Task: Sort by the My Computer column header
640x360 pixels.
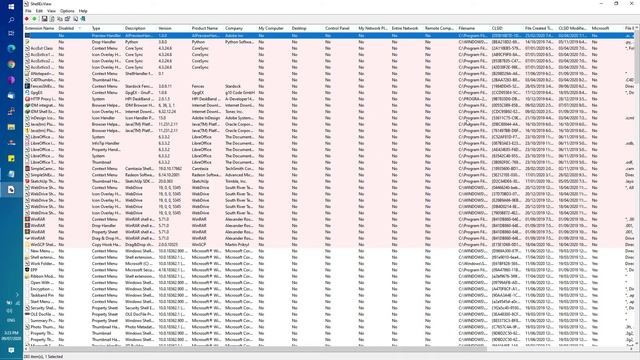Action: click(273, 29)
